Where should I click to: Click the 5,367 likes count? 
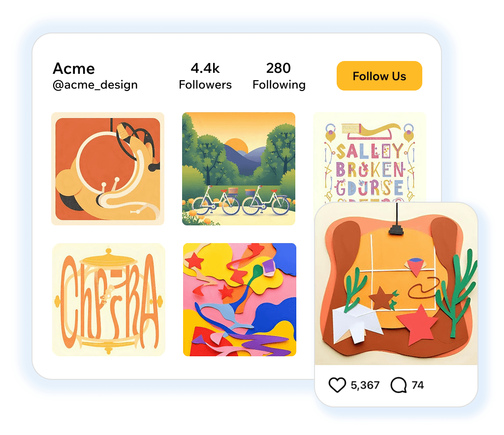click(365, 385)
